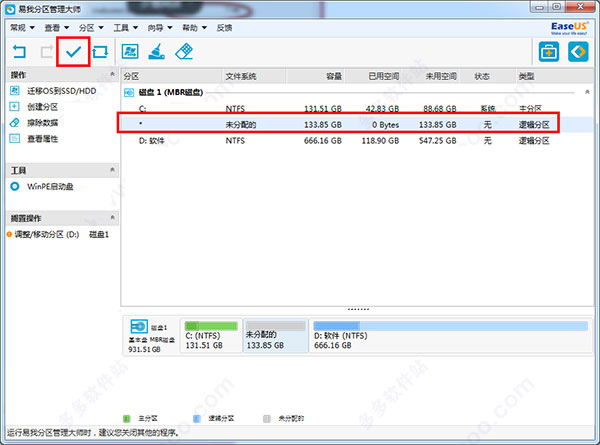Image resolution: width=600 pixels, height=445 pixels.
Task: Open the backup toolkit icon at top right
Action: (x=549, y=52)
